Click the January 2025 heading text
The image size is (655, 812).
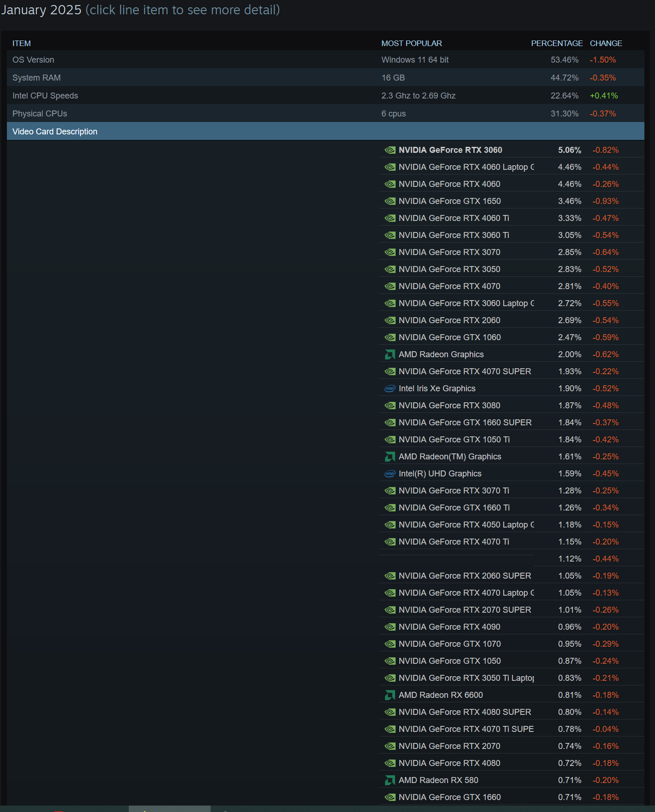coord(41,10)
